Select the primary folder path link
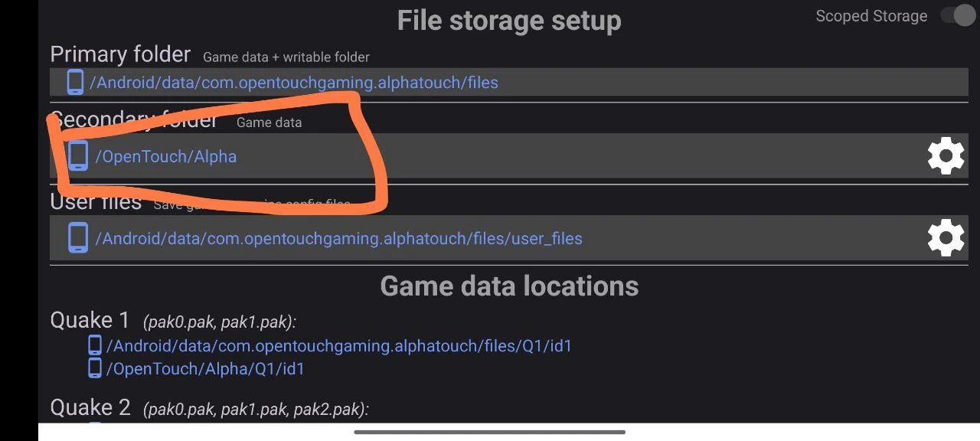Screen dimensions: 980x441 (294, 82)
